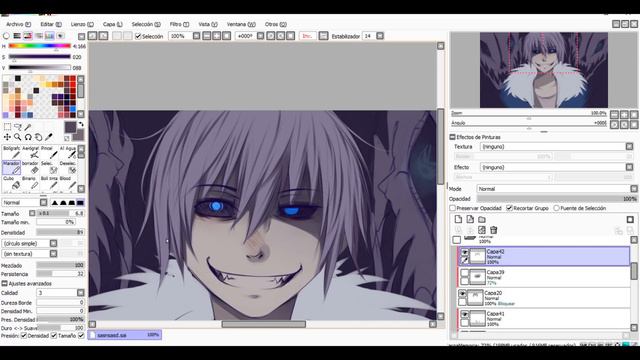Hide layer Capa41 with eye toggle
640x360 pixels.
pos(464,314)
